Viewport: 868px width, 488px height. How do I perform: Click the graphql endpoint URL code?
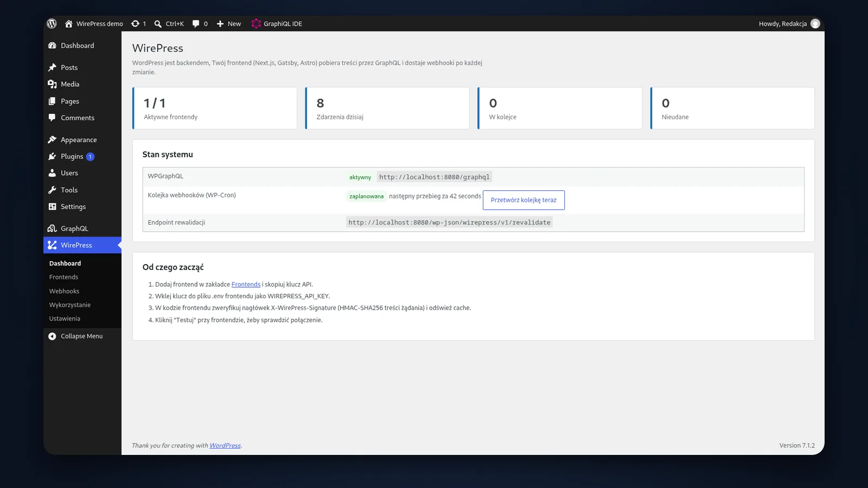click(434, 177)
